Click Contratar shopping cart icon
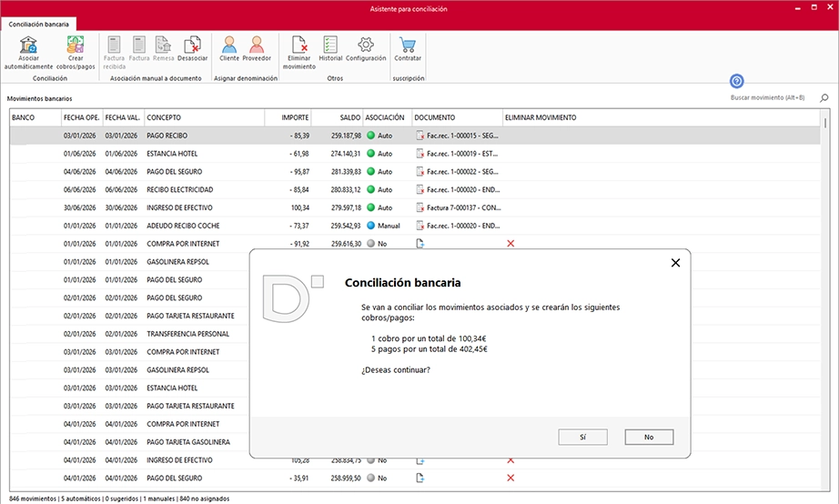 408,45
